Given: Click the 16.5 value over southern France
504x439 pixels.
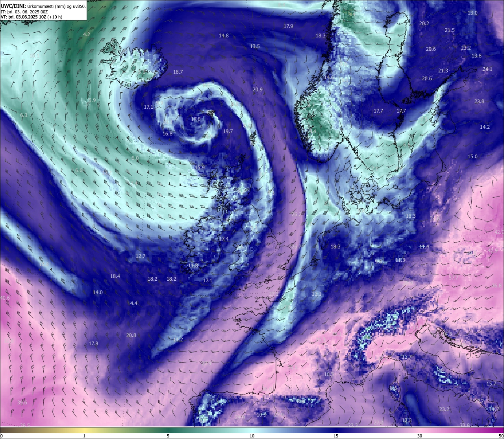Looking at the screenshot, I should (x=328, y=374).
